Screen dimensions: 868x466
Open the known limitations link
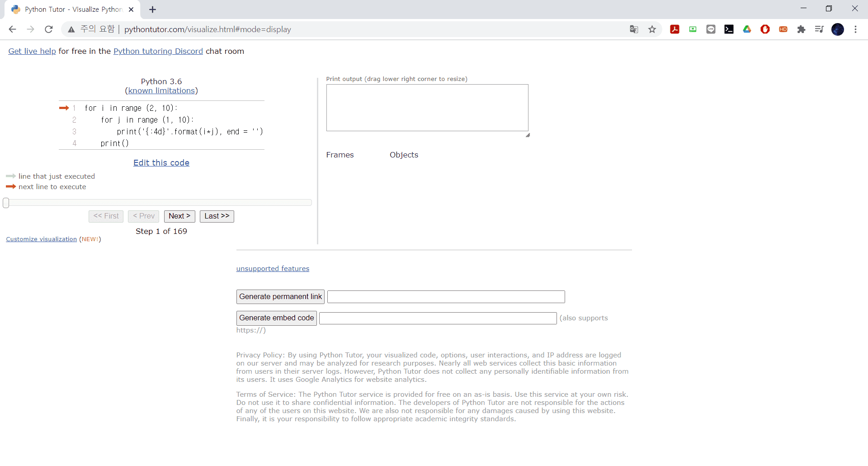point(161,90)
